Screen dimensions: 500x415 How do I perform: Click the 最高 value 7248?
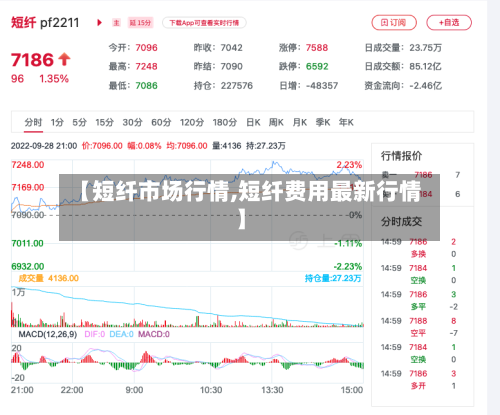coord(146,66)
